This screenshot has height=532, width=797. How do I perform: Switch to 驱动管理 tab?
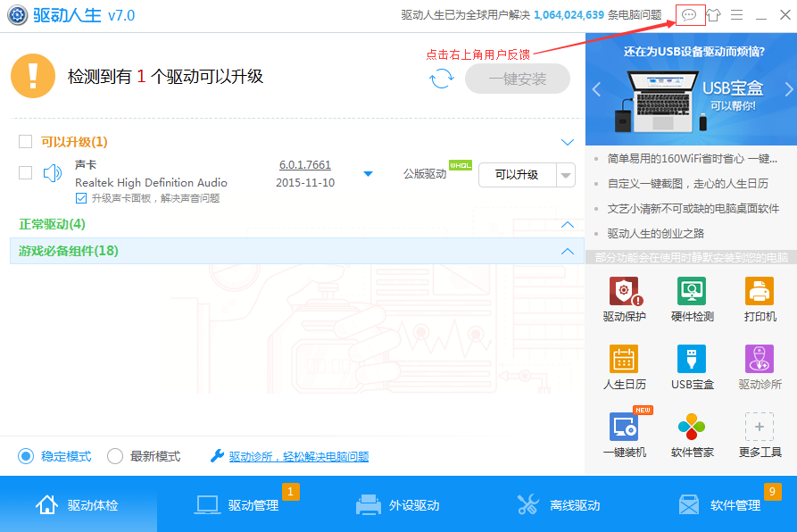point(237,504)
